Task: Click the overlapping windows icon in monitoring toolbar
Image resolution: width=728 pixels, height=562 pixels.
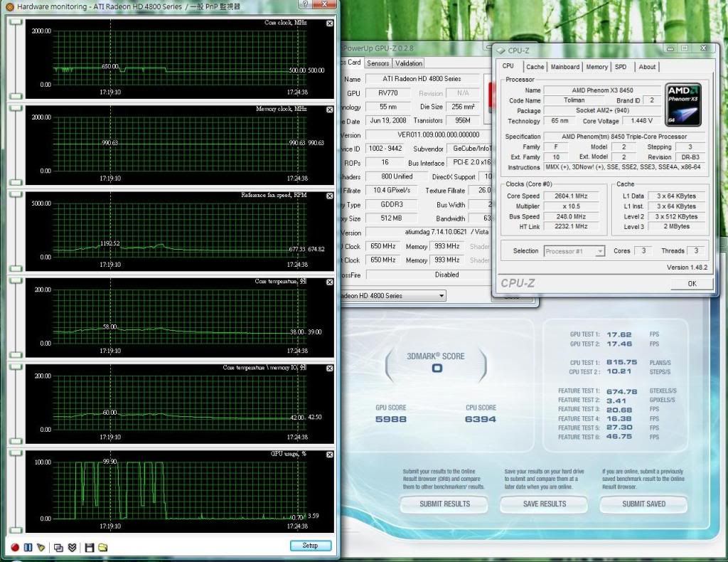Action: click(x=58, y=548)
